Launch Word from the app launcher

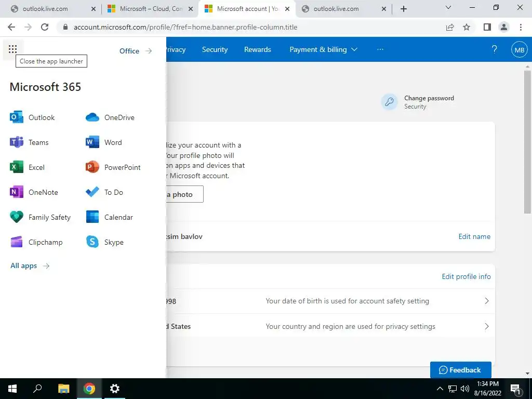[x=104, y=142]
